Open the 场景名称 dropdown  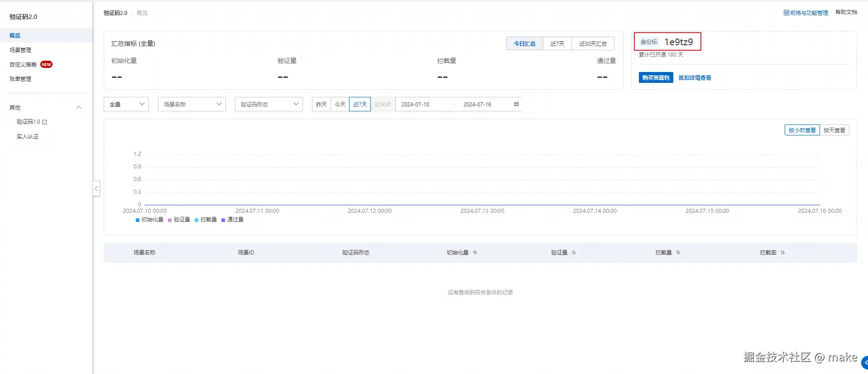pyautogui.click(x=192, y=104)
